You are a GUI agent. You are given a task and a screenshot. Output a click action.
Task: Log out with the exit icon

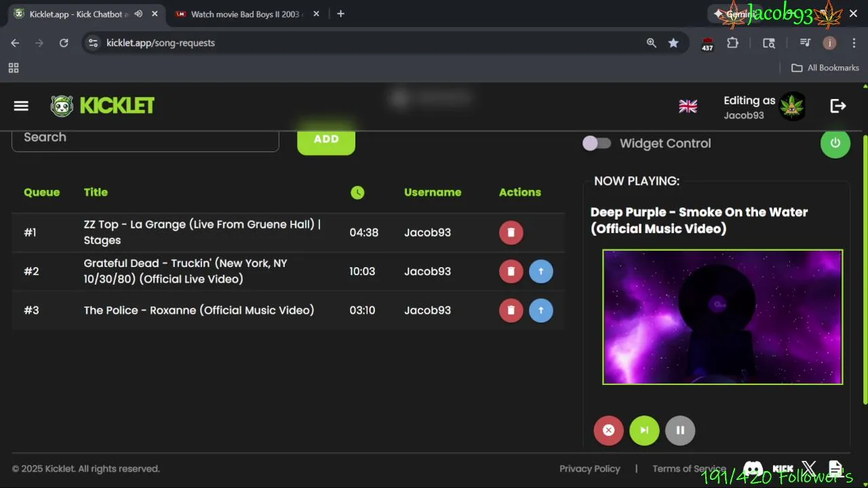click(838, 106)
